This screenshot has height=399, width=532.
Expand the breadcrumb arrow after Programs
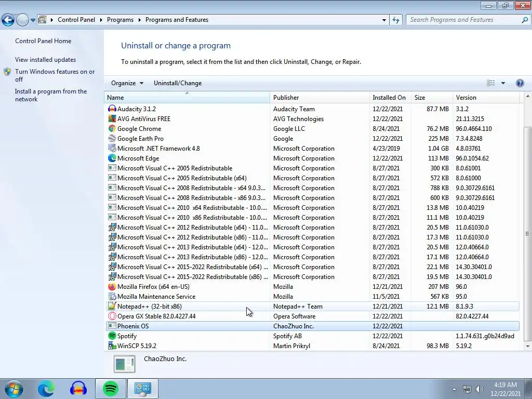pos(139,20)
